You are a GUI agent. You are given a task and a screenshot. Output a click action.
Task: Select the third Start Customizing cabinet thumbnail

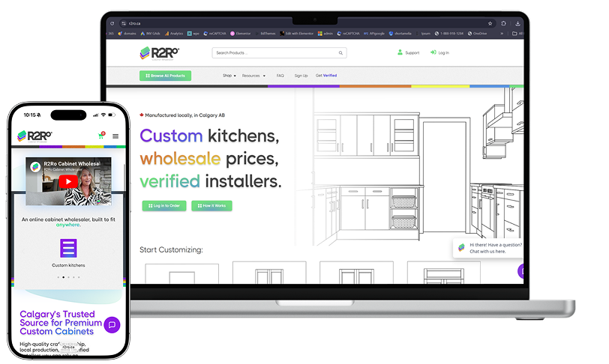(356, 273)
